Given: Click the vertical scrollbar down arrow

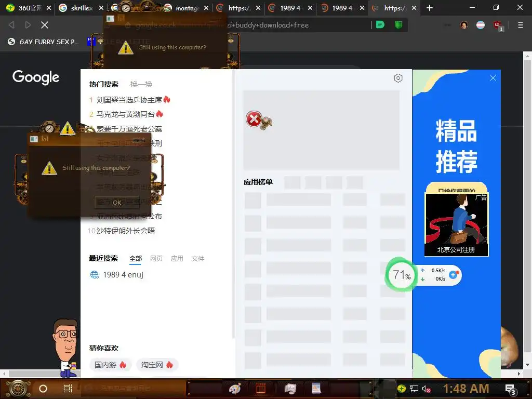Looking at the screenshot, I should [527, 365].
